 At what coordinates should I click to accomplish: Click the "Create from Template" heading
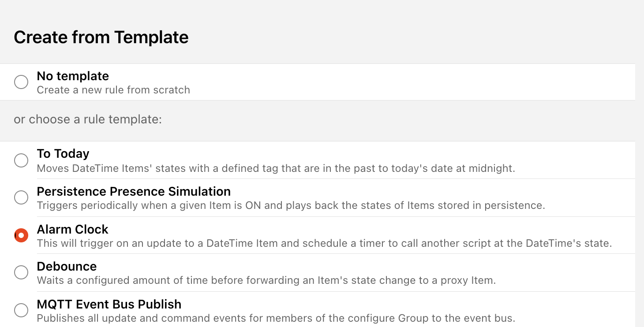pos(101,37)
